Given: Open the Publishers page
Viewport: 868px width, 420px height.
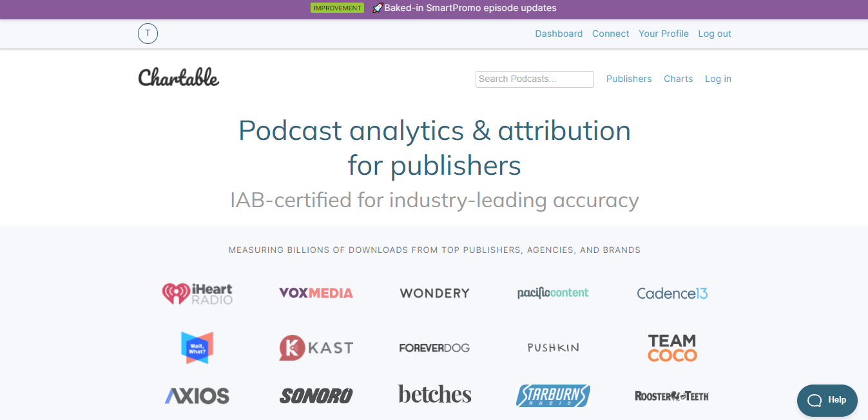Looking at the screenshot, I should [629, 79].
